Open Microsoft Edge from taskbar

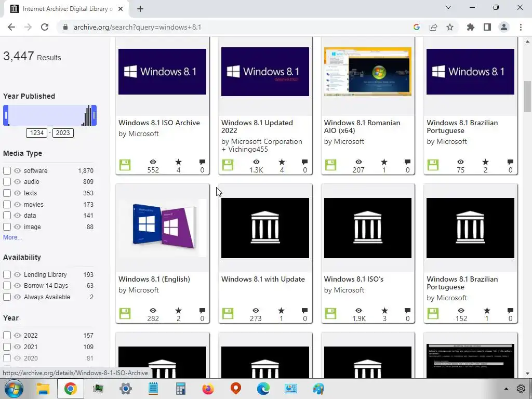(x=263, y=389)
